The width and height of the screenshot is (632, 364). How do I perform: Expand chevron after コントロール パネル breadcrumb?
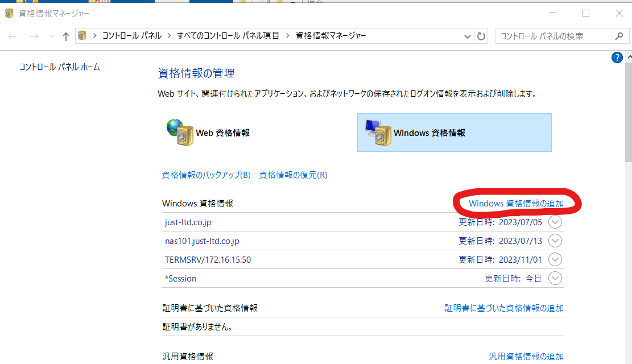[x=170, y=36]
